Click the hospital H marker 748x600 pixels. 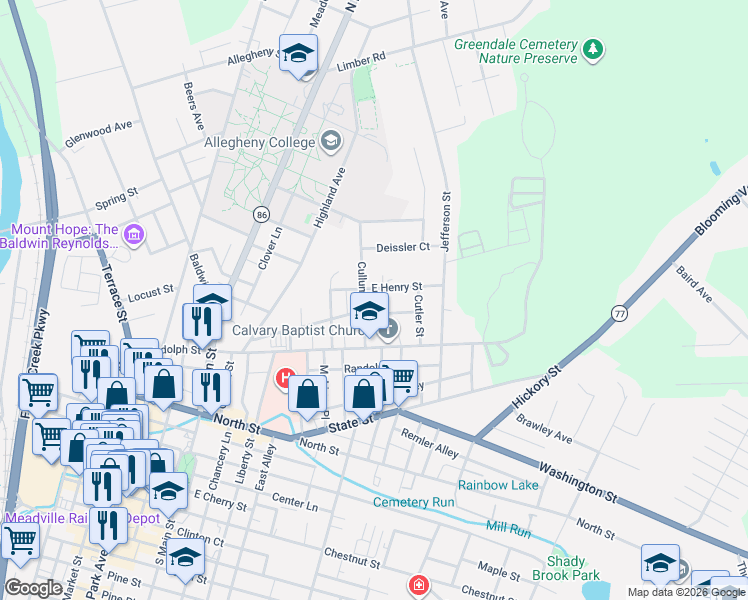pos(283,379)
